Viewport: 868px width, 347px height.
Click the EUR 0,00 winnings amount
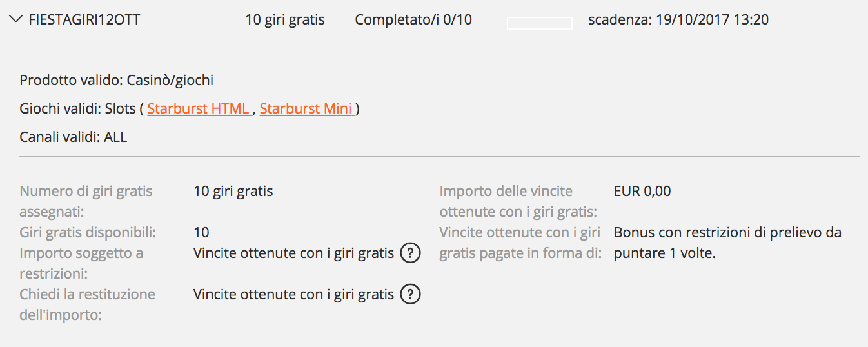point(642,191)
